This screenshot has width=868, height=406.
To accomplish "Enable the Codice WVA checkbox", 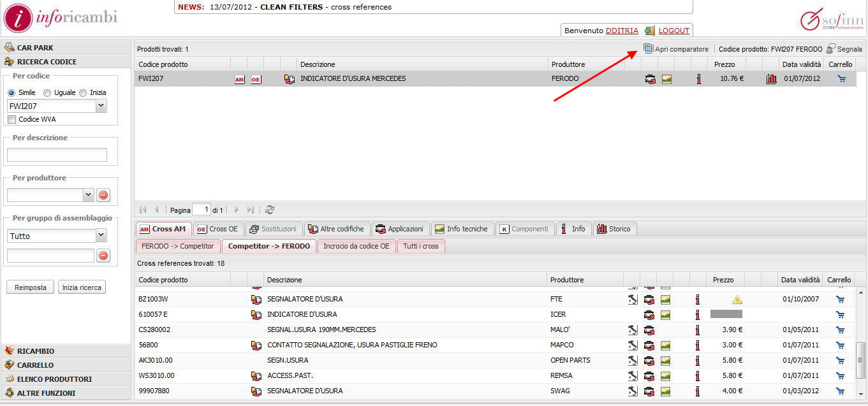I will [x=11, y=119].
